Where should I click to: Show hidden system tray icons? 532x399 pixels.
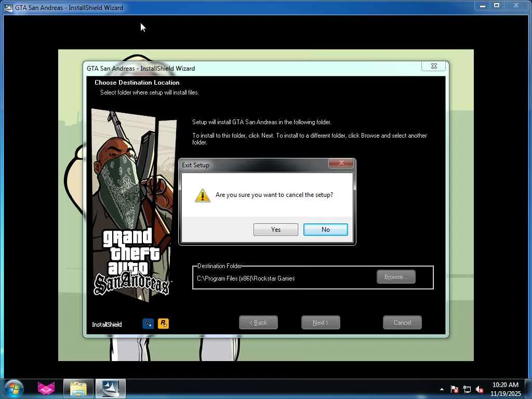pyautogui.click(x=442, y=389)
